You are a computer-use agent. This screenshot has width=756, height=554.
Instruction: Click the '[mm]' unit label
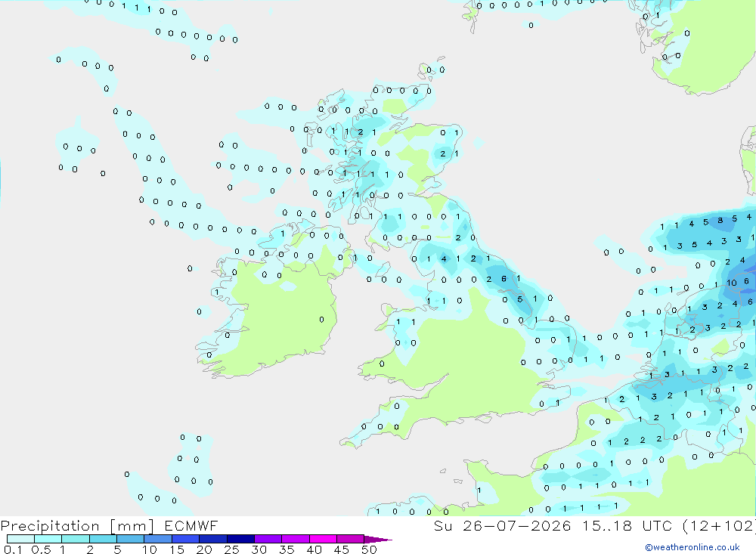(x=132, y=525)
